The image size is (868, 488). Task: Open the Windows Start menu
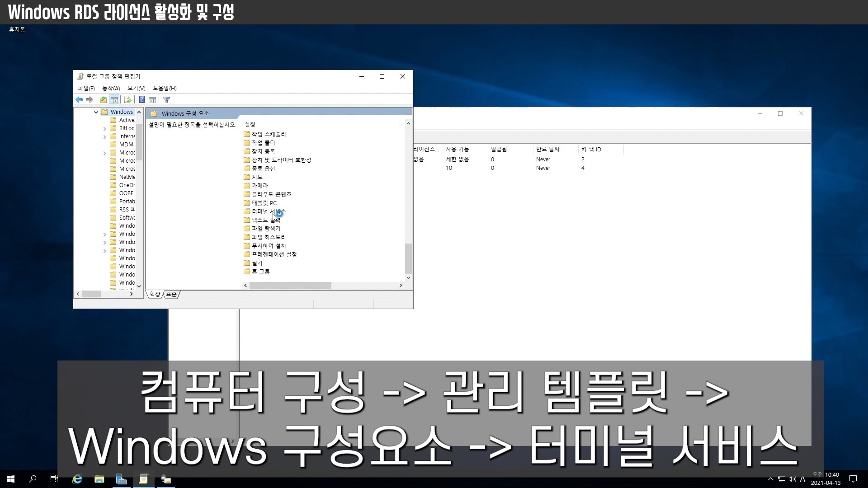11,479
